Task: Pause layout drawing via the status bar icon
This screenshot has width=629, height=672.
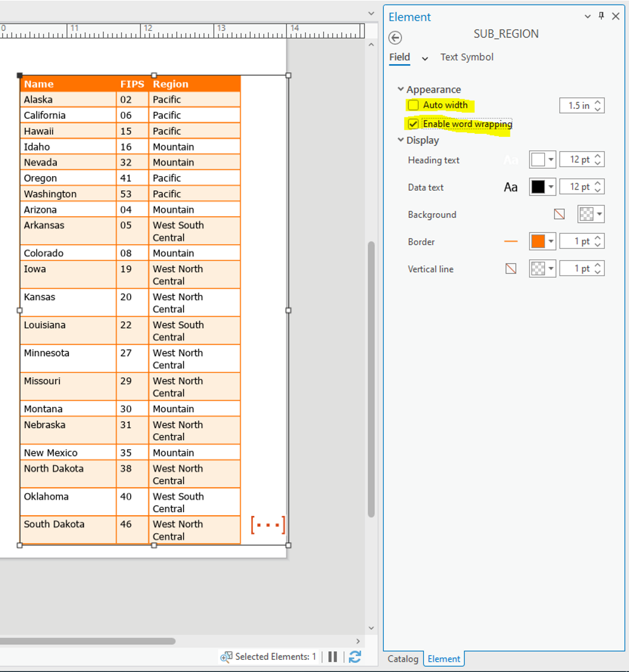Action: pos(332,656)
